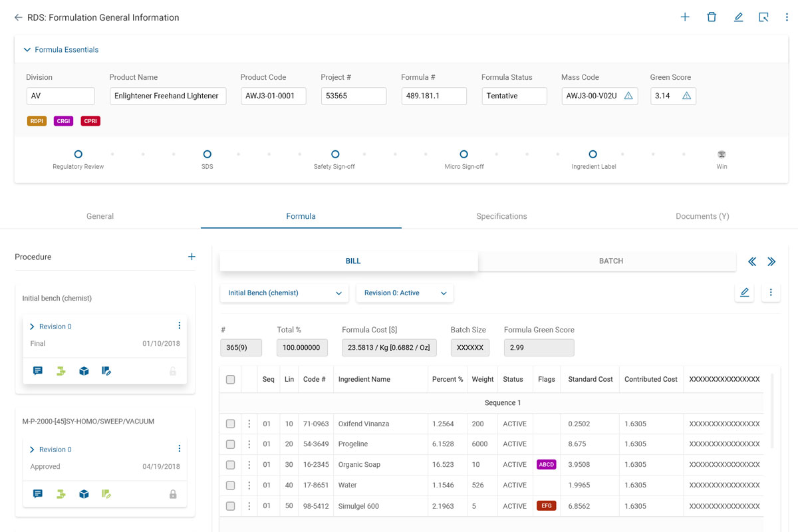Click the CPRI tag
The width and height of the screenshot is (798, 532).
(90, 121)
